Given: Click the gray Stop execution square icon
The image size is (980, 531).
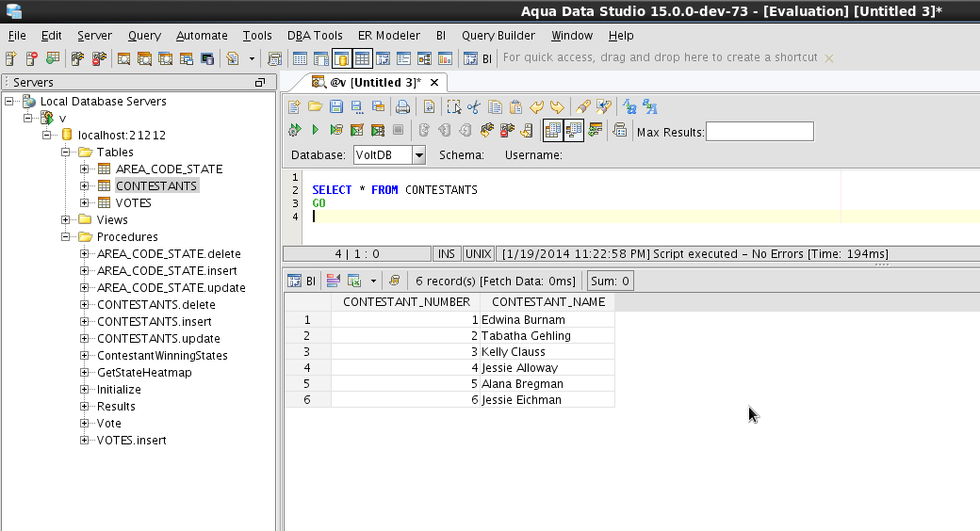Looking at the screenshot, I should 398,130.
